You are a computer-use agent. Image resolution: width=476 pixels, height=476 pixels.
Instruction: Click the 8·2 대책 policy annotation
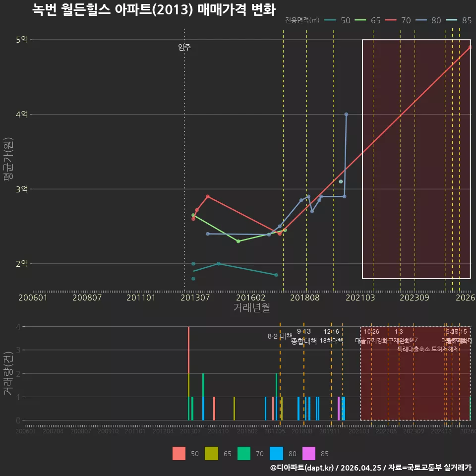[x=280, y=336]
